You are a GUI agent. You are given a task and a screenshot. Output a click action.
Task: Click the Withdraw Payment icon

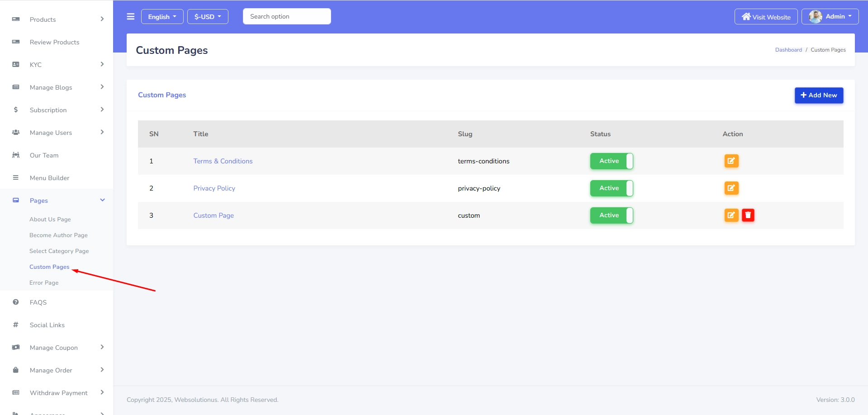16,392
